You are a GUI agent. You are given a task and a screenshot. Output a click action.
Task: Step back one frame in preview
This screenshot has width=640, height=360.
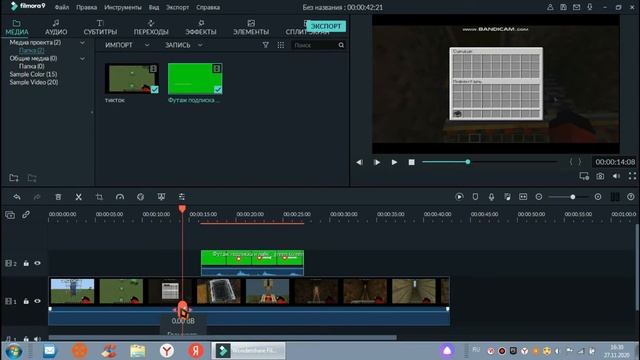tap(359, 162)
